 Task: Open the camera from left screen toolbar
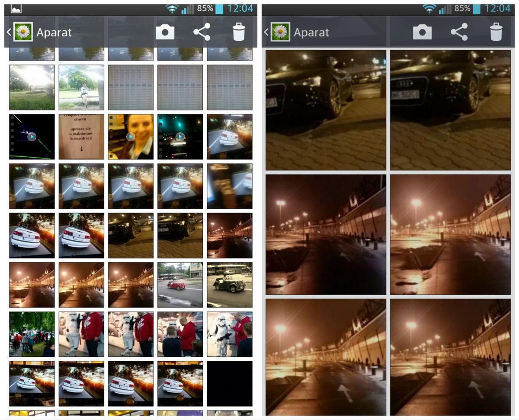165,32
